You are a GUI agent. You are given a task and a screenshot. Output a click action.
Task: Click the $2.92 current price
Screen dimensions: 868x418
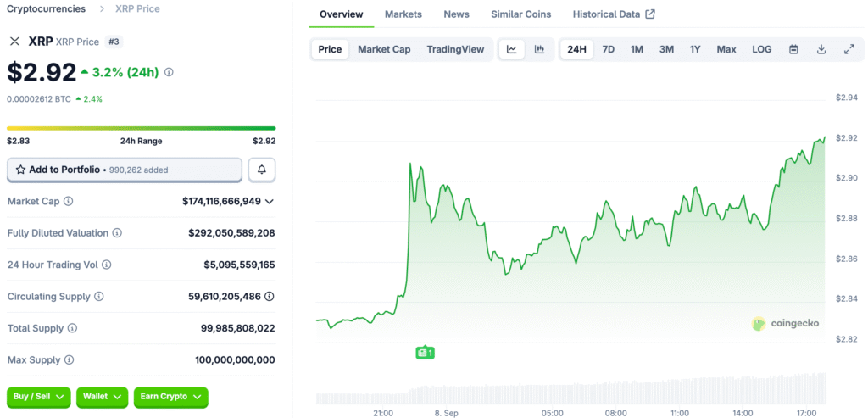42,72
